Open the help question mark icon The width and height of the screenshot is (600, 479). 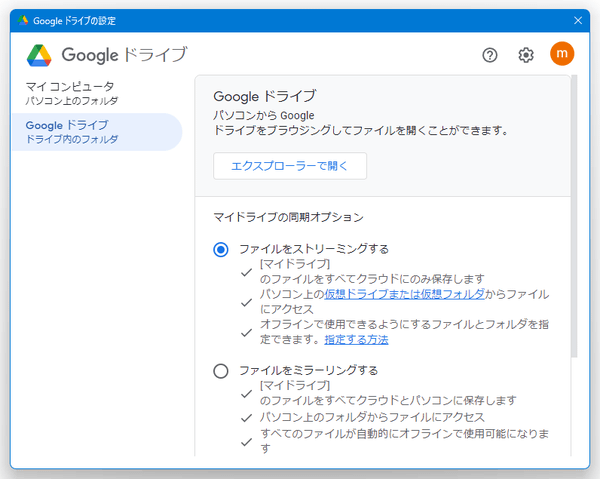pyautogui.click(x=490, y=55)
